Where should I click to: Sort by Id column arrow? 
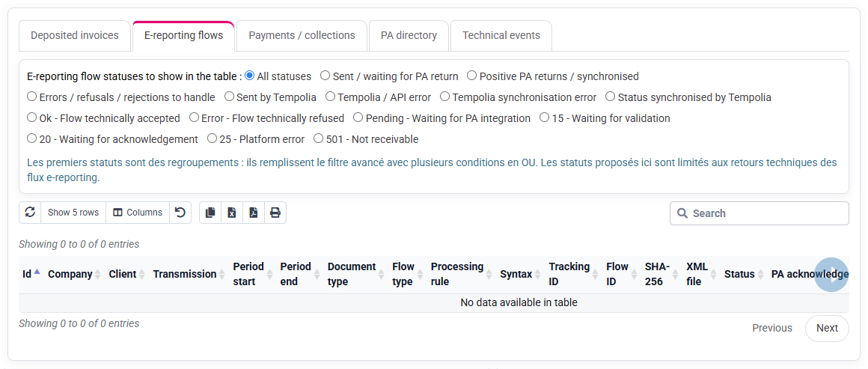(x=37, y=272)
